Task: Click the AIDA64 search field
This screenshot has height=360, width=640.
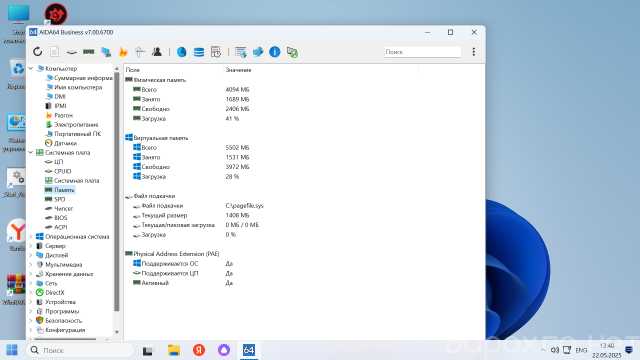Action: 422,52
